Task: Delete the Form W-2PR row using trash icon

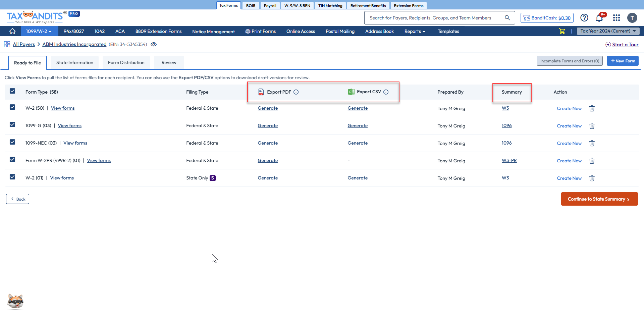Action: coord(592,161)
